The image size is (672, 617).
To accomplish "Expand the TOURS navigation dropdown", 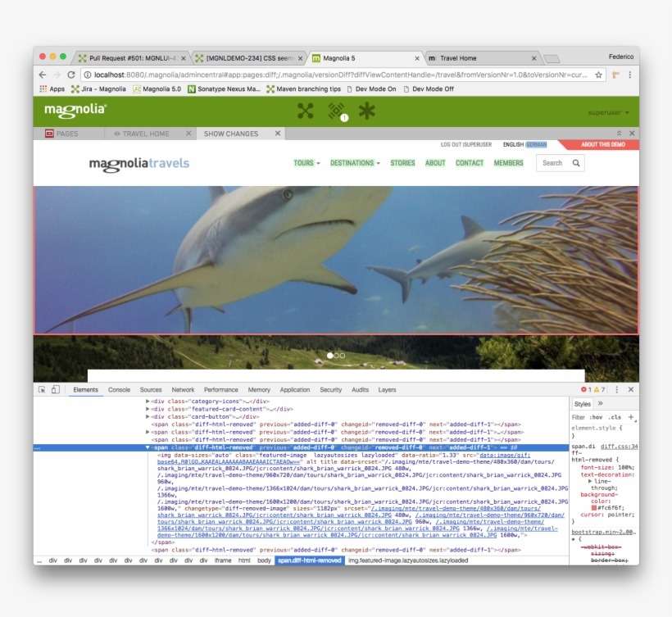I will pyautogui.click(x=306, y=163).
